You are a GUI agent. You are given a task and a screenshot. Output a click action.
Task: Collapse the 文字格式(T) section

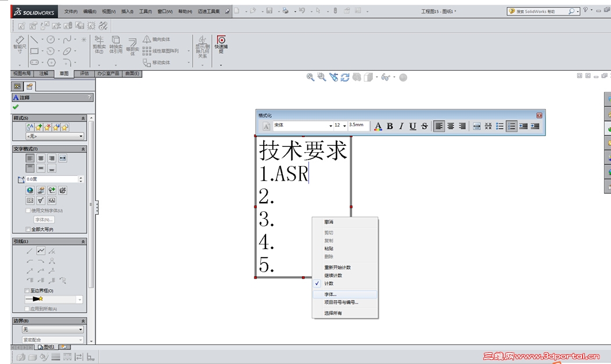(83, 149)
